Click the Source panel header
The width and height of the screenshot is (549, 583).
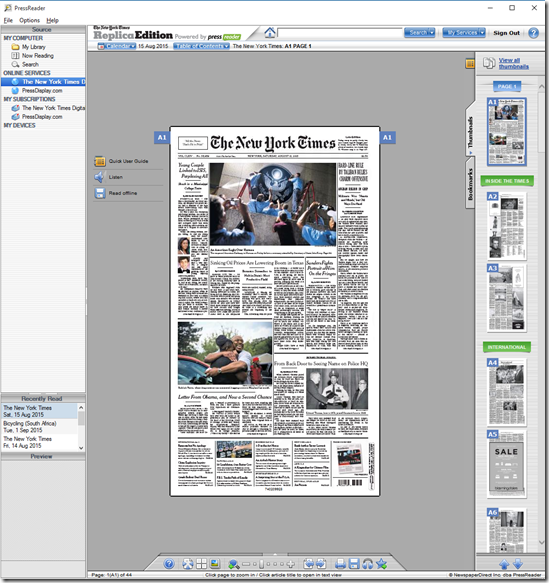43,29
